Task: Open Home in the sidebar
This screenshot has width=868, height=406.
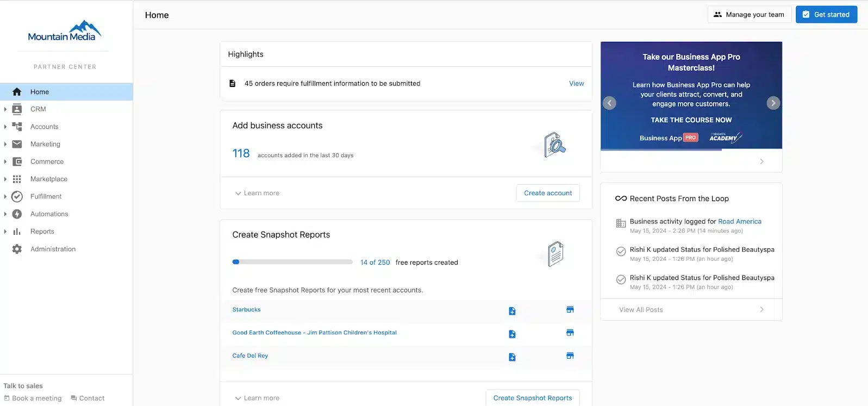Action: coord(66,92)
